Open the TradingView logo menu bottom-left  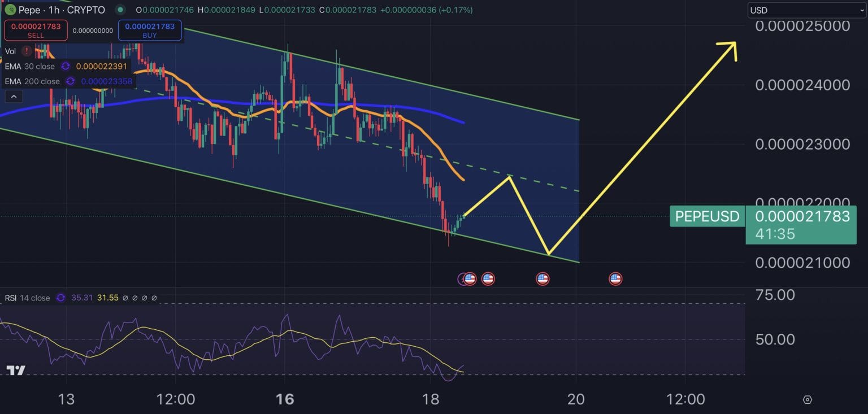(15, 371)
